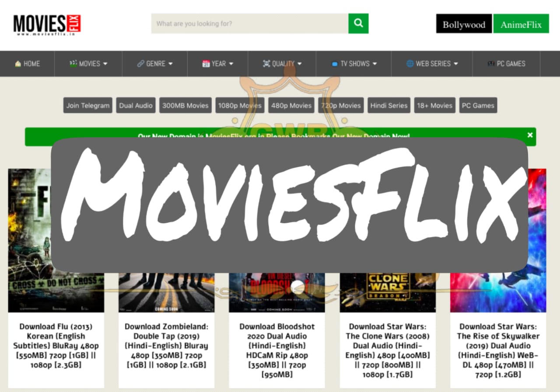Expand the MOVIES dropdown arrow

105,64
